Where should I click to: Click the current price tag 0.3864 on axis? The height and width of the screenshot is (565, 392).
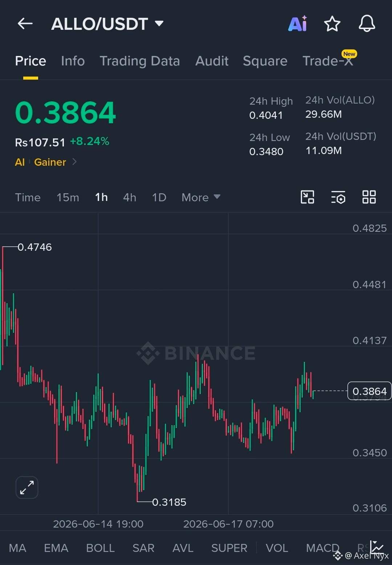[369, 391]
